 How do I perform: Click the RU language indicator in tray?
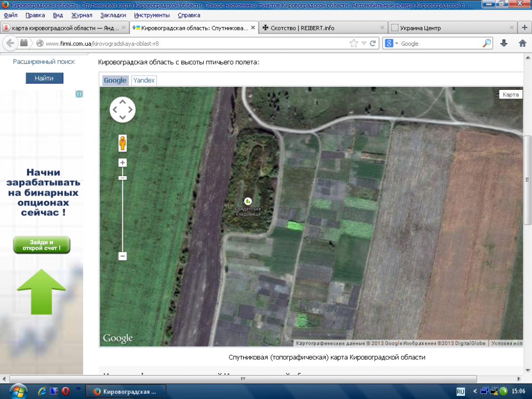pyautogui.click(x=460, y=392)
